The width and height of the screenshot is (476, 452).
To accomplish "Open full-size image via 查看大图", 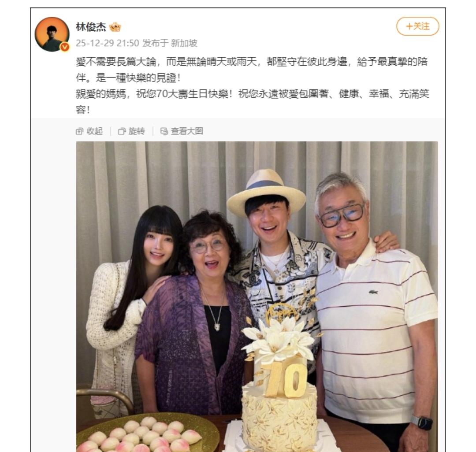I will [x=187, y=131].
